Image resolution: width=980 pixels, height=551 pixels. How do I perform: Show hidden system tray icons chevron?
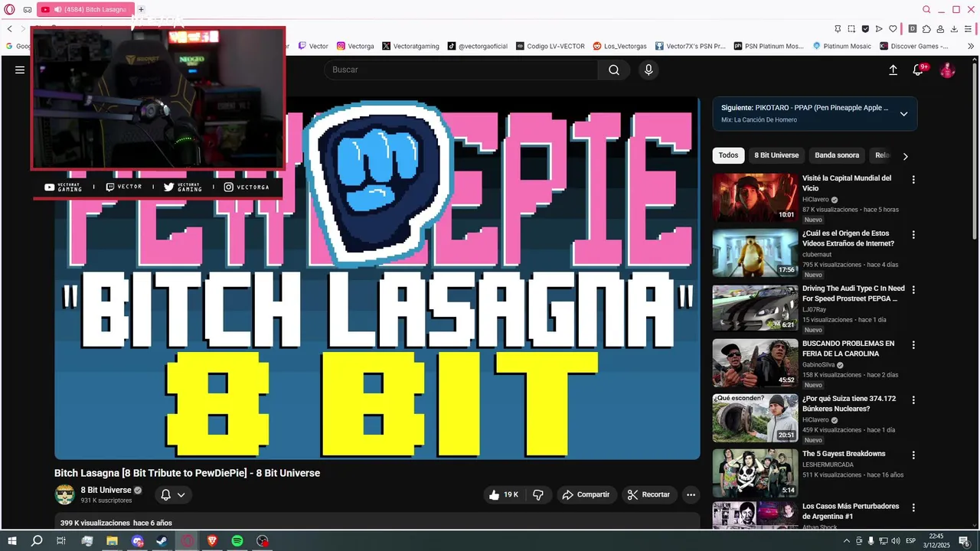click(847, 540)
